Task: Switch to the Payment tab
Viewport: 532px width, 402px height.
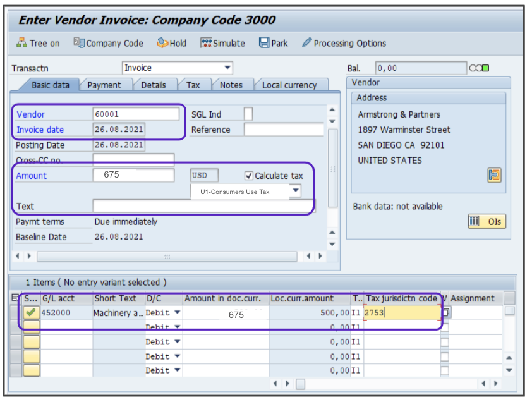Action: point(104,85)
